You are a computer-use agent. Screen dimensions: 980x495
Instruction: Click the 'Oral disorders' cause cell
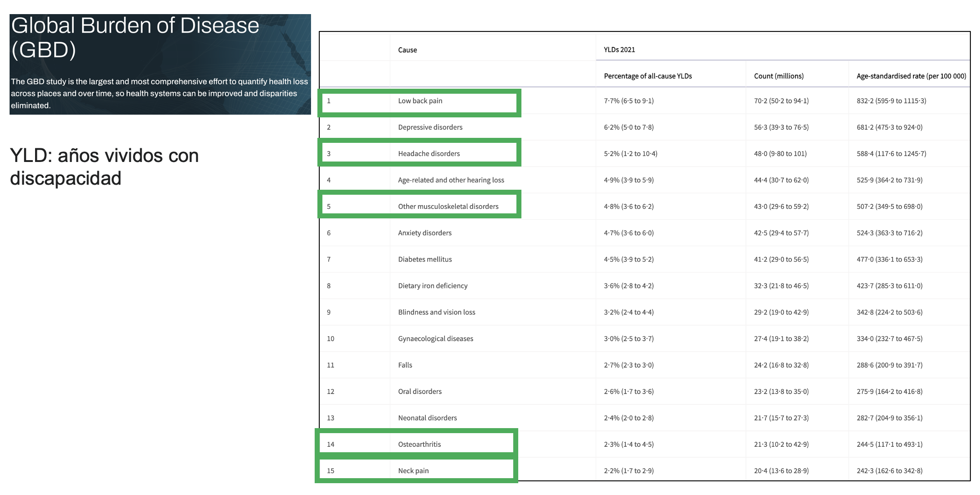tap(419, 391)
